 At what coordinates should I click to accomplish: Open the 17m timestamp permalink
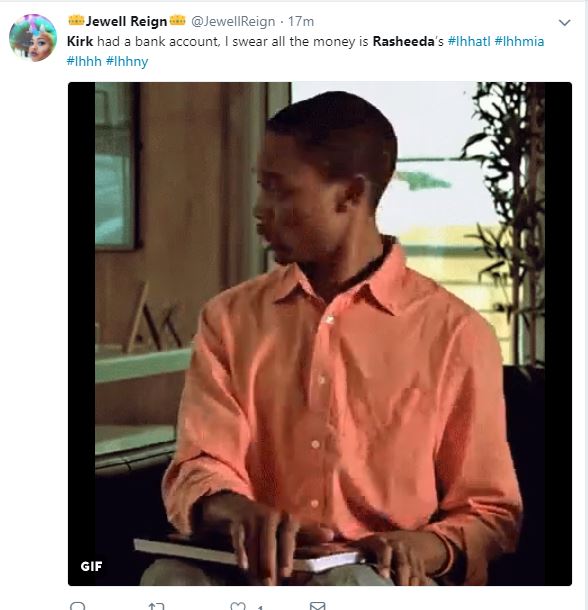coord(301,21)
